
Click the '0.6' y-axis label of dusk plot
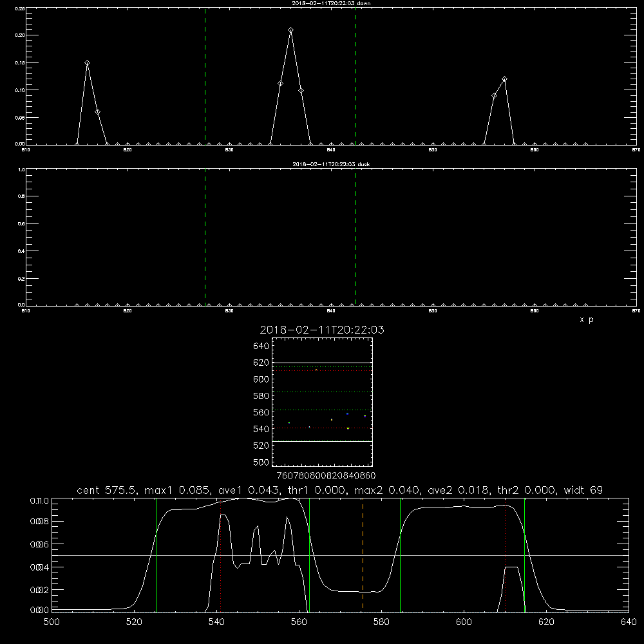pos(21,224)
